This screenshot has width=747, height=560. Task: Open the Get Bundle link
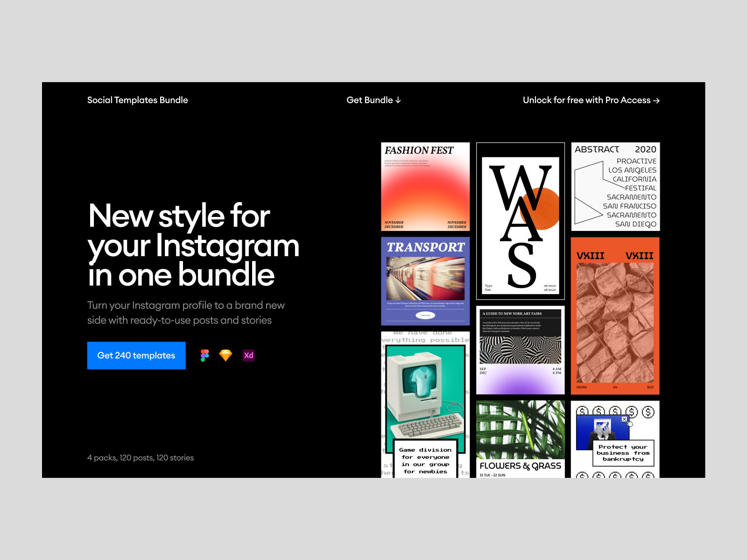[373, 100]
